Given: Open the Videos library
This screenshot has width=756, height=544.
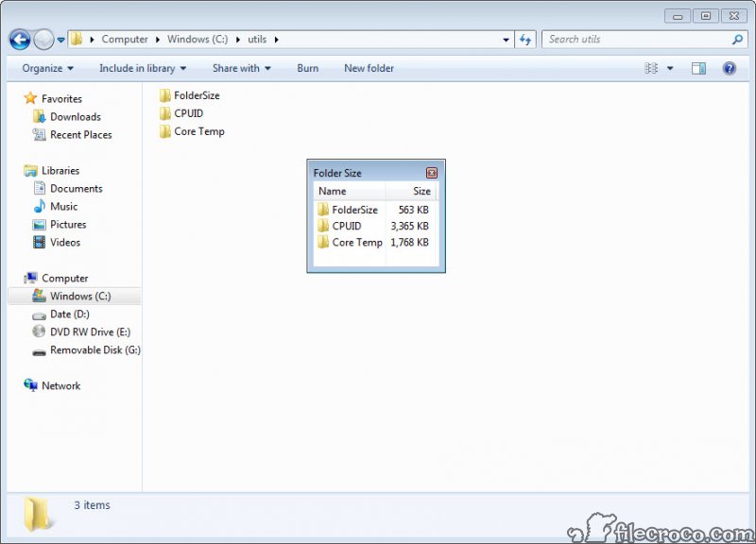Looking at the screenshot, I should click(65, 243).
